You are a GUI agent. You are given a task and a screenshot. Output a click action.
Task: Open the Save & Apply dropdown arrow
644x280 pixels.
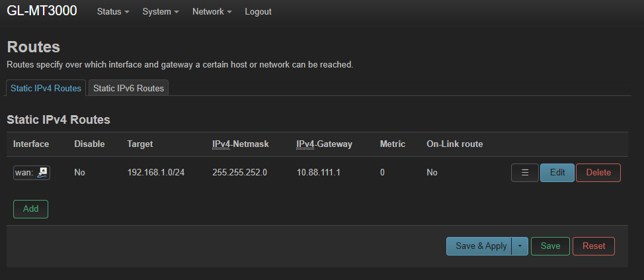[x=520, y=246]
